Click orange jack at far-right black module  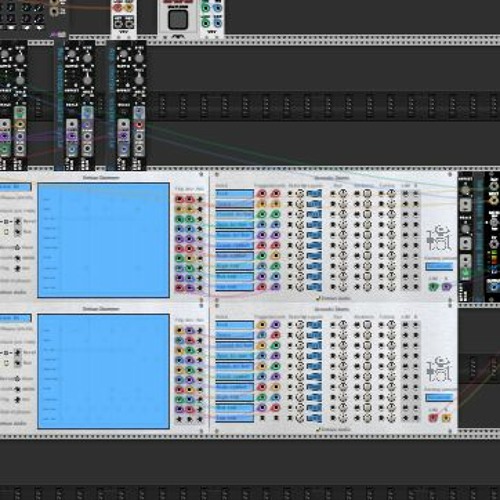tap(493, 199)
